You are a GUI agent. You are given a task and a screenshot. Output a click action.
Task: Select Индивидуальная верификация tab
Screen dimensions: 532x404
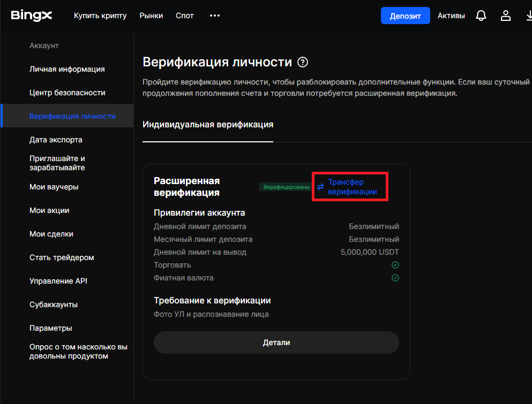pos(208,124)
